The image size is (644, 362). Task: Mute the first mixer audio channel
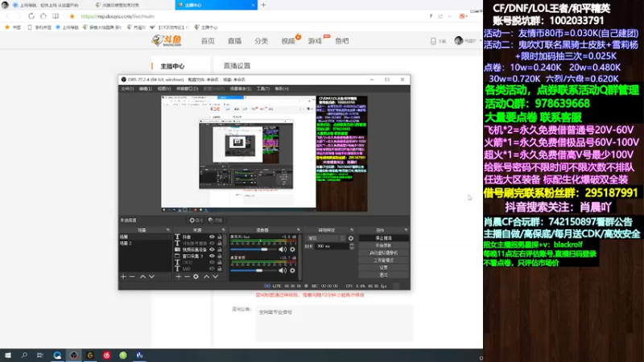click(x=283, y=249)
